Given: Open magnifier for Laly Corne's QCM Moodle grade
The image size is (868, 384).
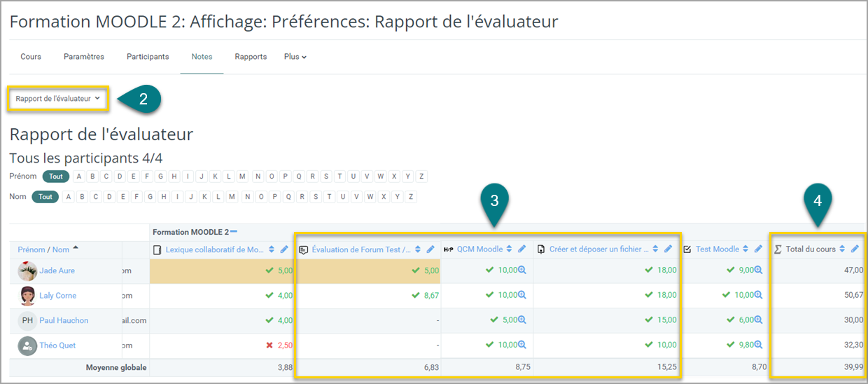Looking at the screenshot, I should coord(522,295).
